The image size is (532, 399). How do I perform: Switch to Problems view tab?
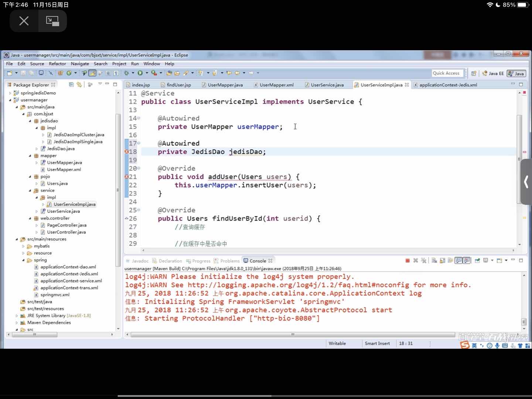tap(227, 261)
